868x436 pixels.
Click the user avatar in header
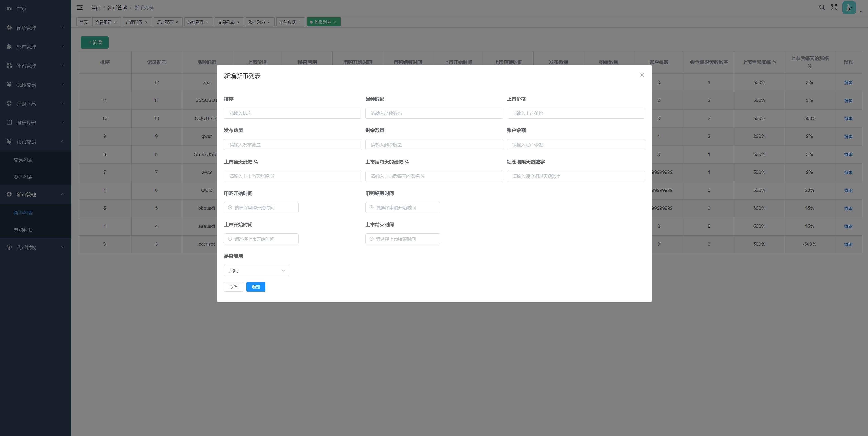(849, 8)
